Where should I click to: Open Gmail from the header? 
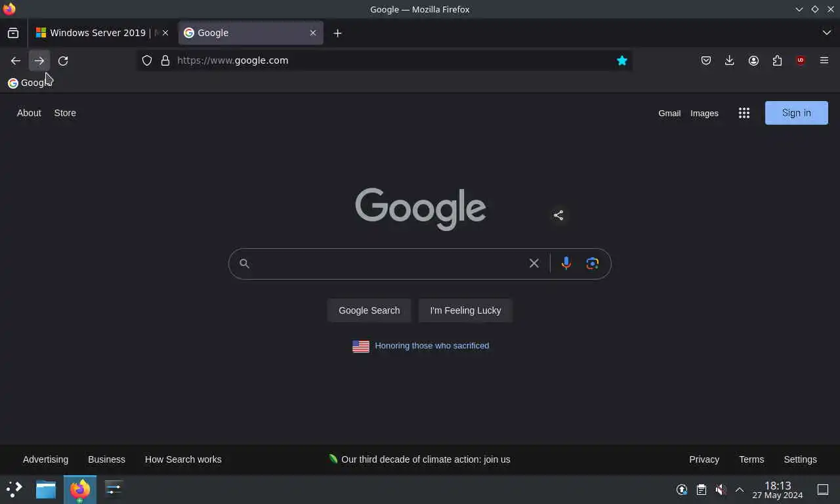click(x=669, y=113)
